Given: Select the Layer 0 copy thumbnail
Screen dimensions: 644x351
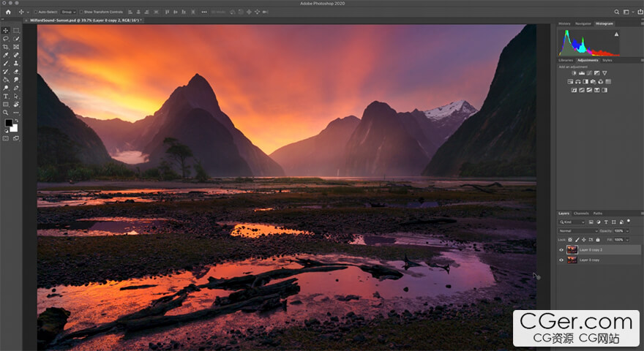Looking at the screenshot, I should coord(572,260).
